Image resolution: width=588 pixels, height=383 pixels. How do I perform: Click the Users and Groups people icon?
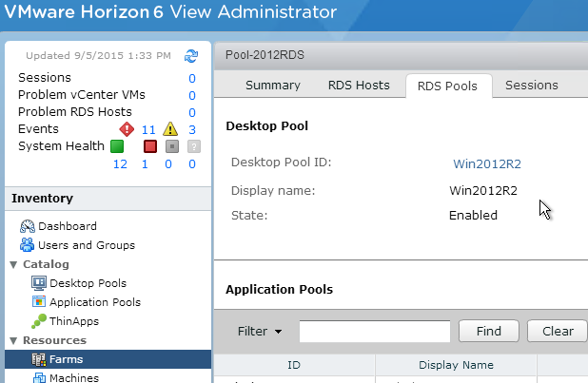[27, 245]
